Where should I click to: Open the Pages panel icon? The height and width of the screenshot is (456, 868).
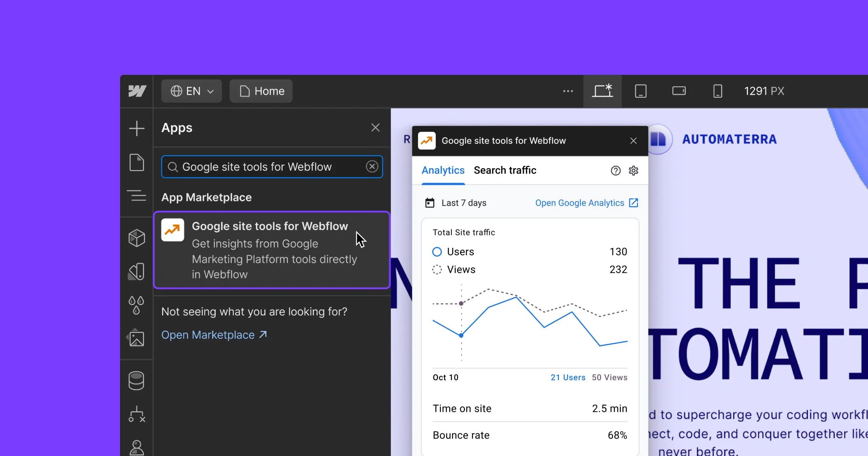point(137,162)
